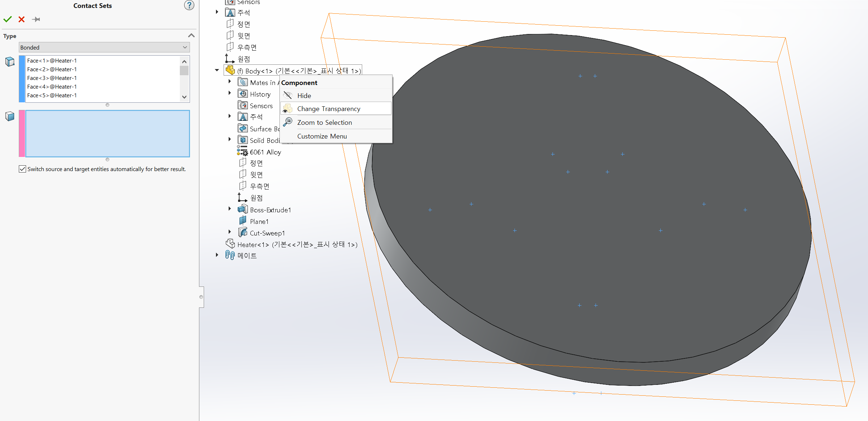The image size is (868, 421).
Task: Select top-level 정면 plane
Action: [x=244, y=24]
